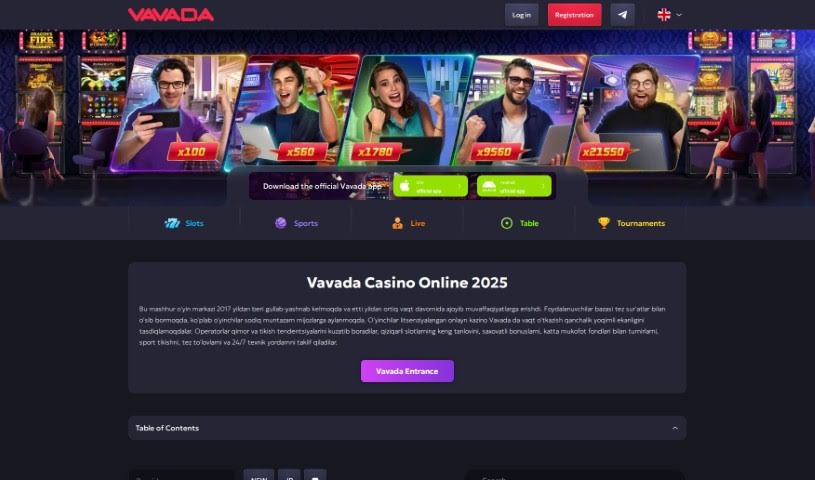Click the Slots 777 icon

coord(172,223)
